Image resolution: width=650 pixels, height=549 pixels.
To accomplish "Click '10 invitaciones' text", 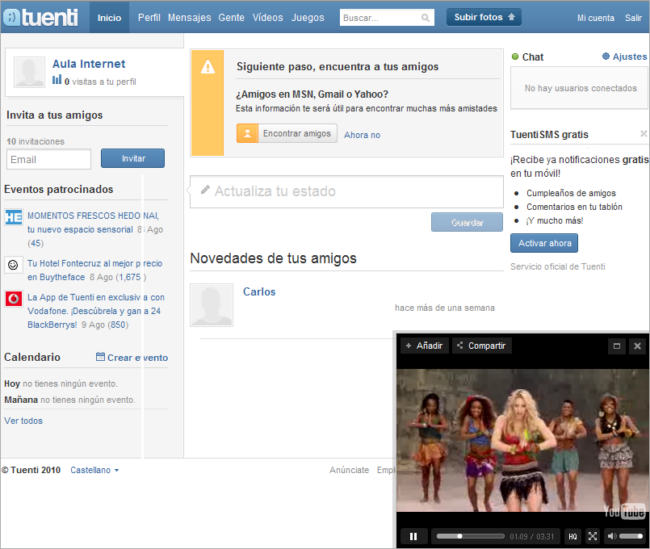I will coord(36,141).
